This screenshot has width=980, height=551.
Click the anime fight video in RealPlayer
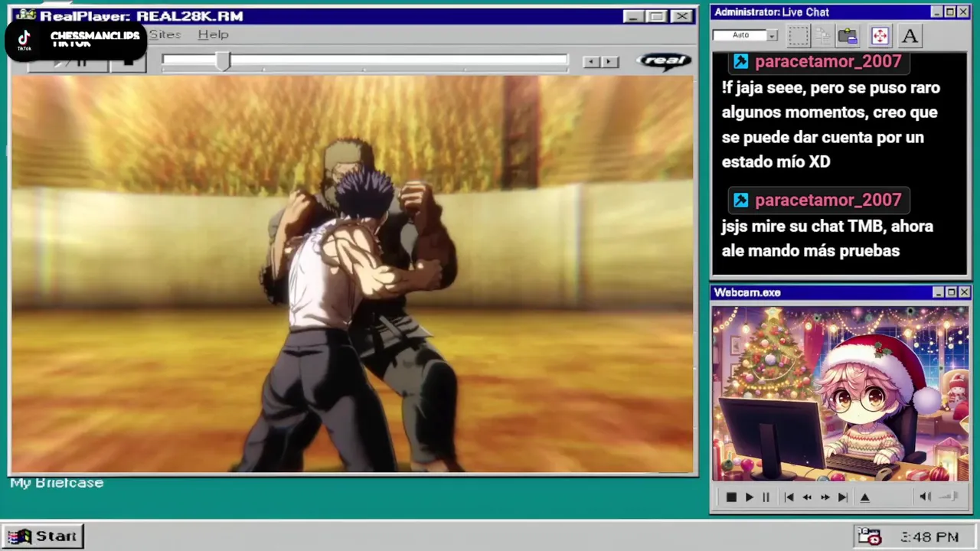352,274
